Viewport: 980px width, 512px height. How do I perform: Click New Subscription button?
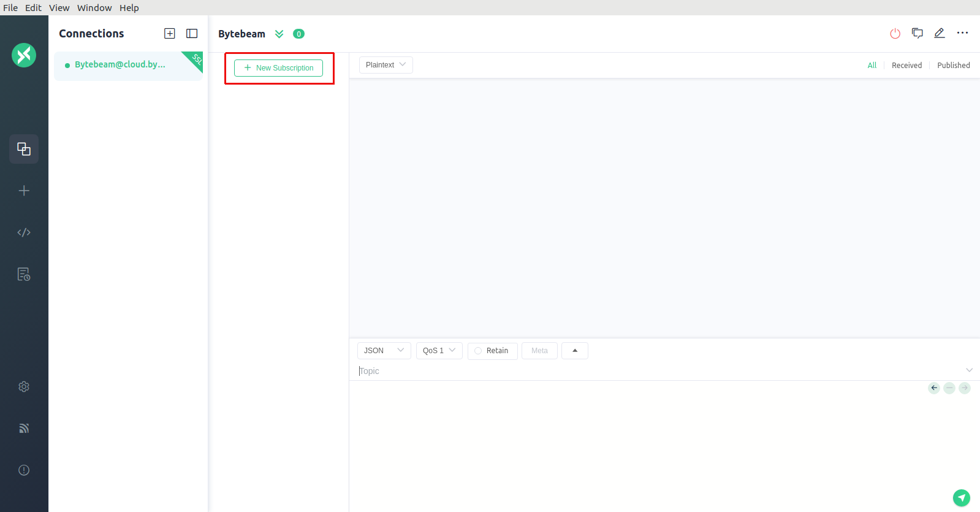[278, 68]
